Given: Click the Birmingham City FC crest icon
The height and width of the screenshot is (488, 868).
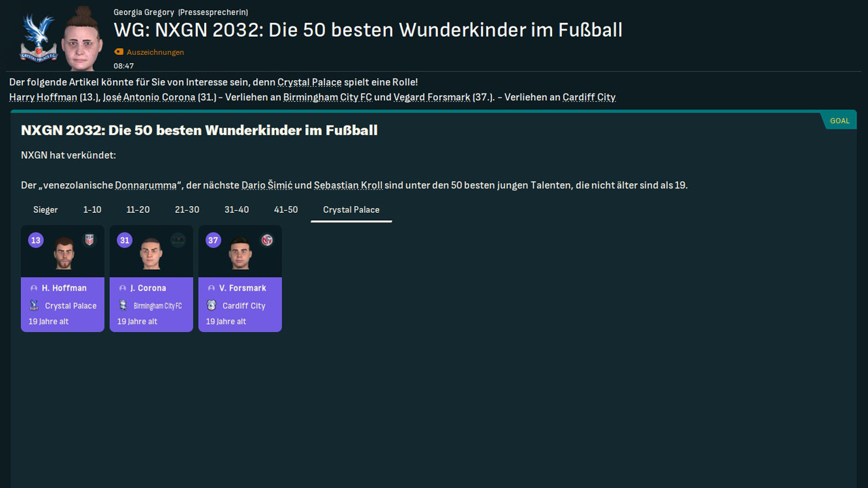Looking at the screenshot, I should (123, 306).
